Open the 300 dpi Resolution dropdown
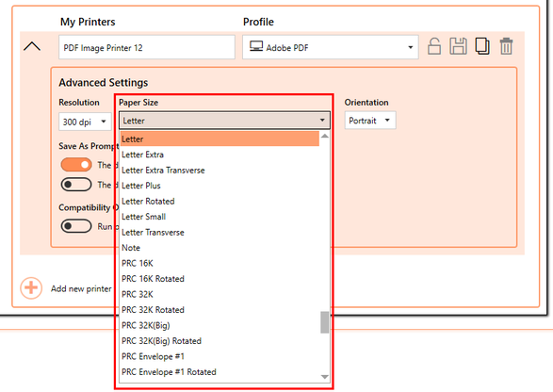This screenshot has width=553, height=392. pos(85,122)
